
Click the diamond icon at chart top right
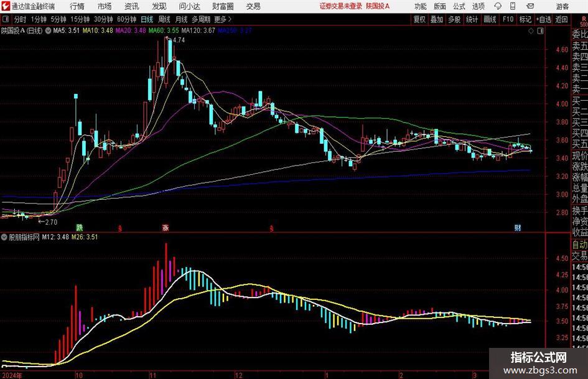[531, 30]
